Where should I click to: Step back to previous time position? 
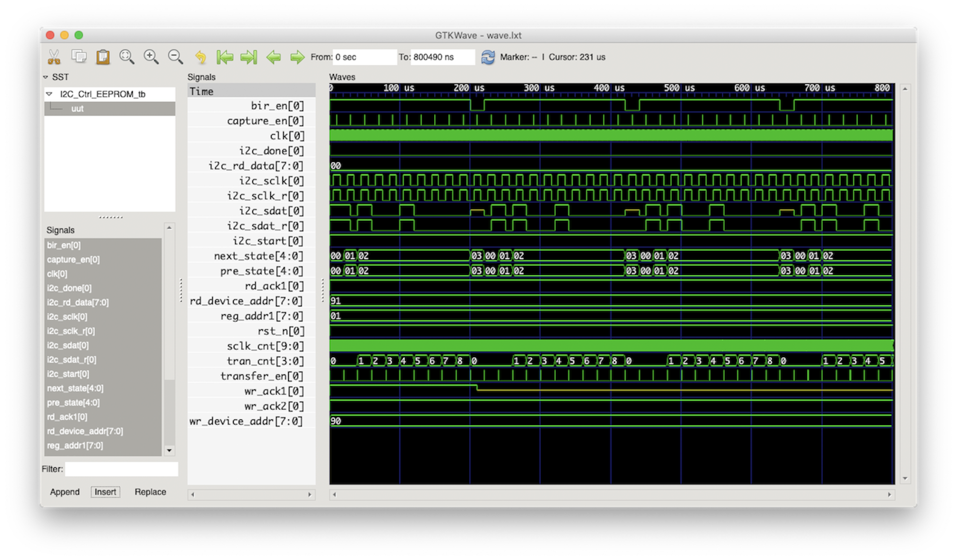(x=273, y=57)
